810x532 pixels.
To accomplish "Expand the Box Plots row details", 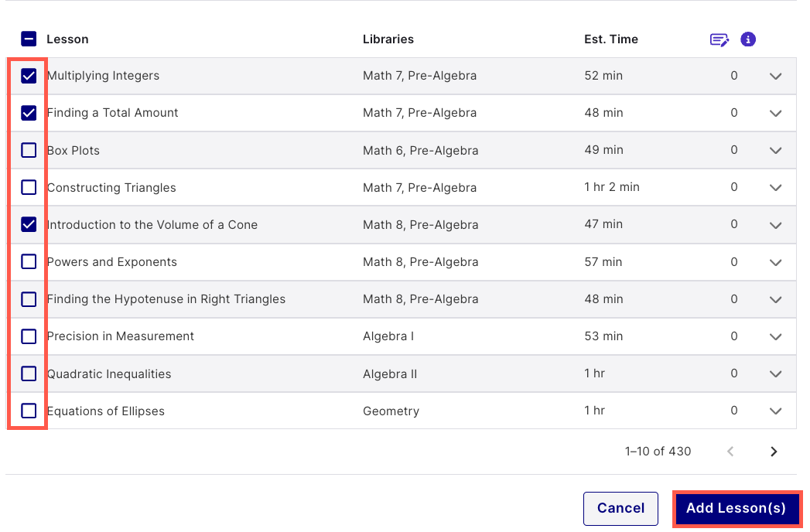I will point(776,150).
